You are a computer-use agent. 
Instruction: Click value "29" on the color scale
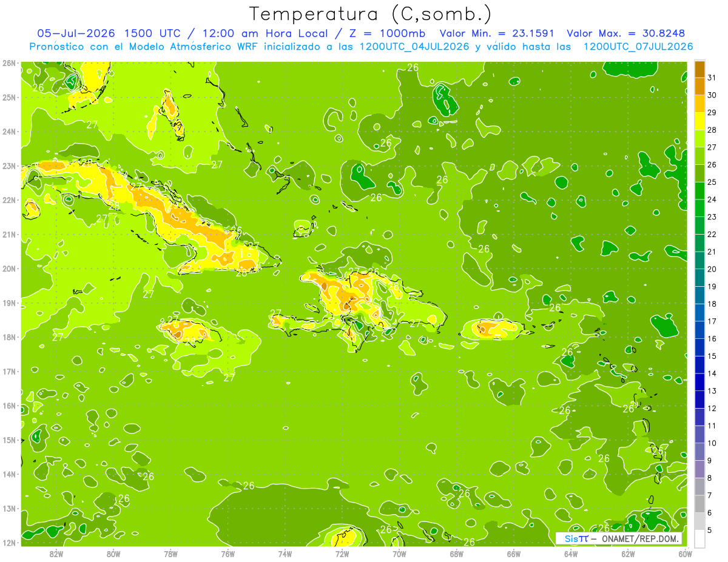pyautogui.click(x=712, y=112)
